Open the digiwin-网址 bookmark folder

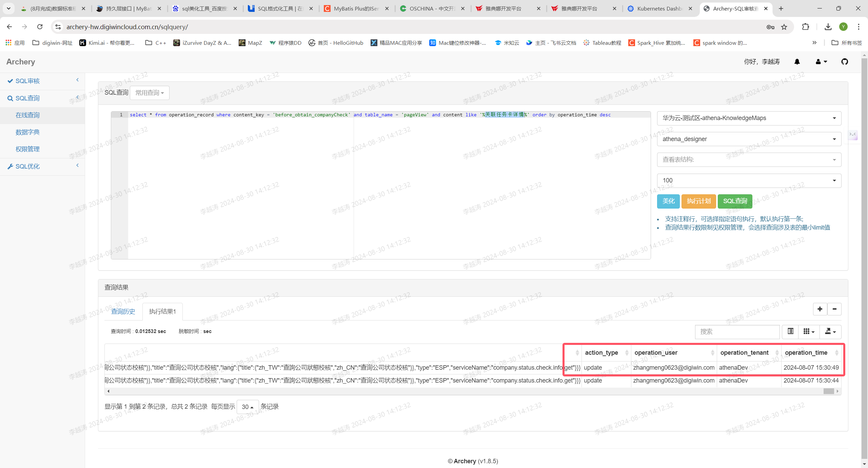coord(53,43)
